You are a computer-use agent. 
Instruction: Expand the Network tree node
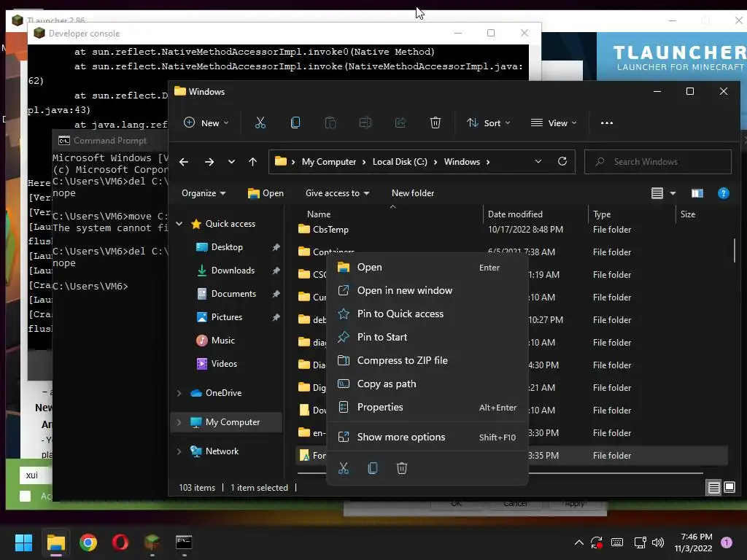point(179,451)
